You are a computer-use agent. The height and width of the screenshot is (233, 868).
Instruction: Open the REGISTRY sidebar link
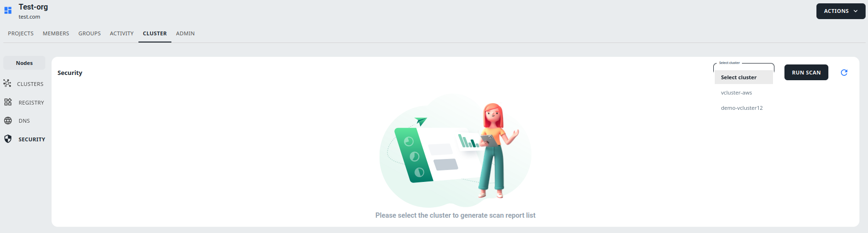pyautogui.click(x=32, y=103)
